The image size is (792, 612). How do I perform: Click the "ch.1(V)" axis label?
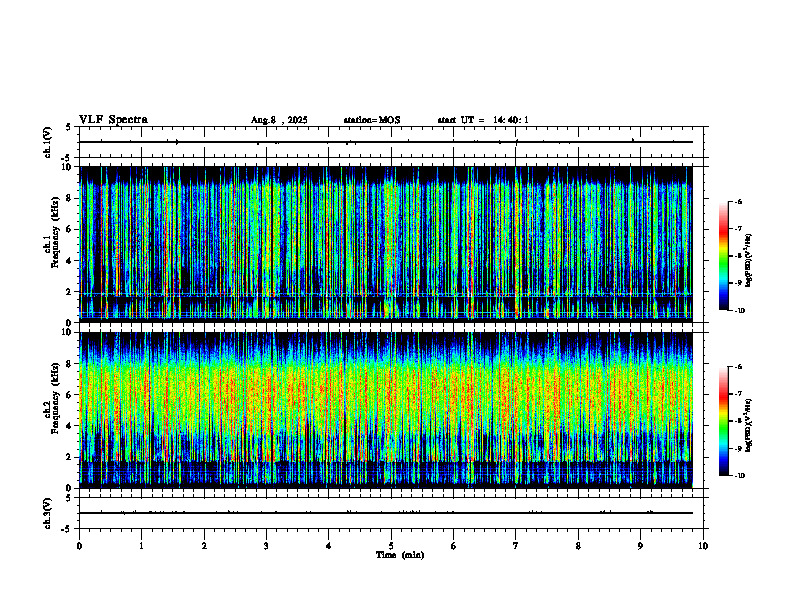tap(47, 142)
